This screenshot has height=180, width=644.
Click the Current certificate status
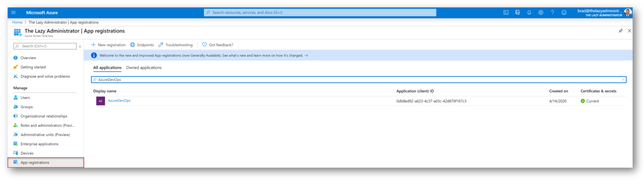[590, 101]
